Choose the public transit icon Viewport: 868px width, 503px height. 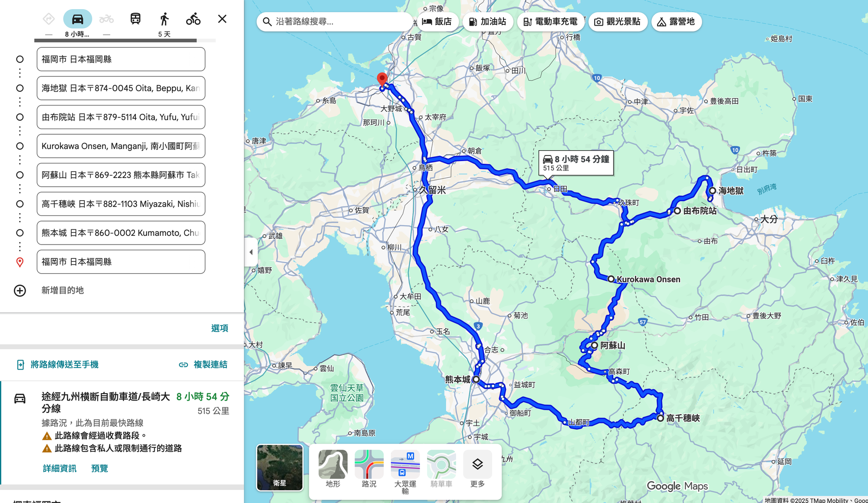pos(135,18)
